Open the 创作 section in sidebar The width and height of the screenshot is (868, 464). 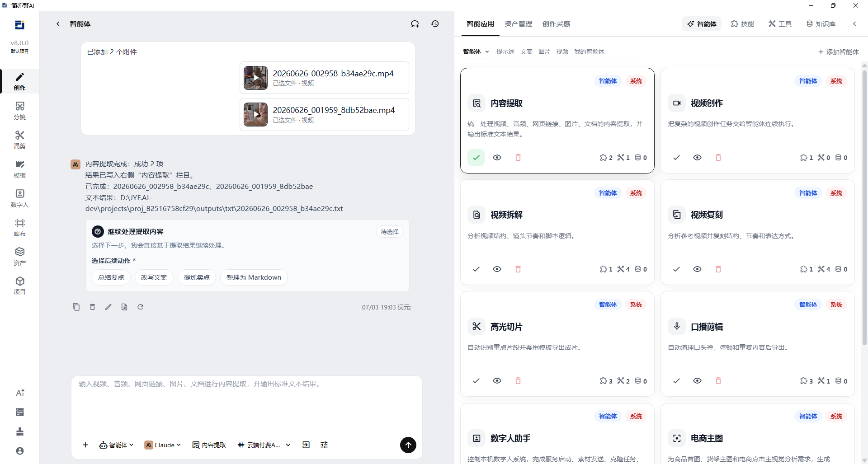pos(19,81)
